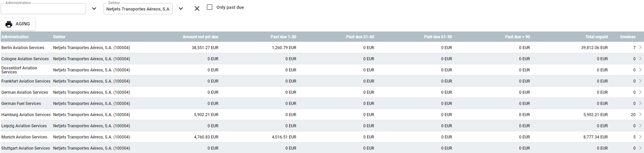This screenshot has width=644, height=153.
Task: Click the printer icon beside AGING
Action: [x=9, y=24]
